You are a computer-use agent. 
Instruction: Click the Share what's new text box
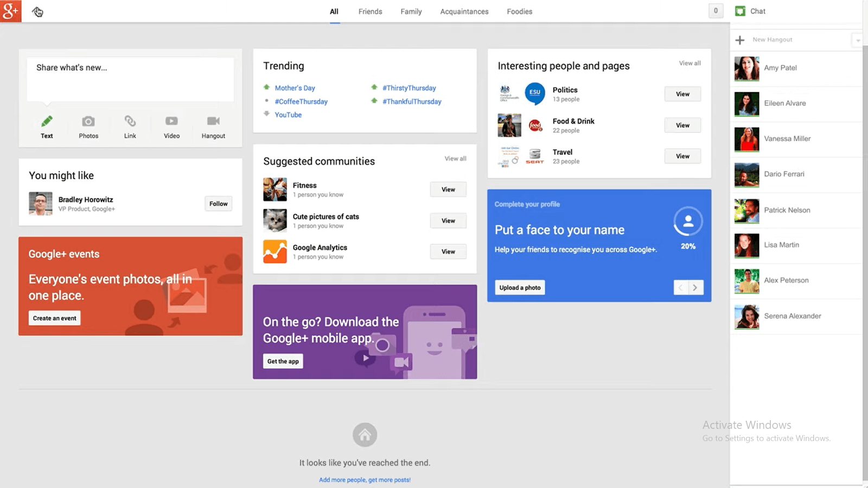click(x=130, y=80)
